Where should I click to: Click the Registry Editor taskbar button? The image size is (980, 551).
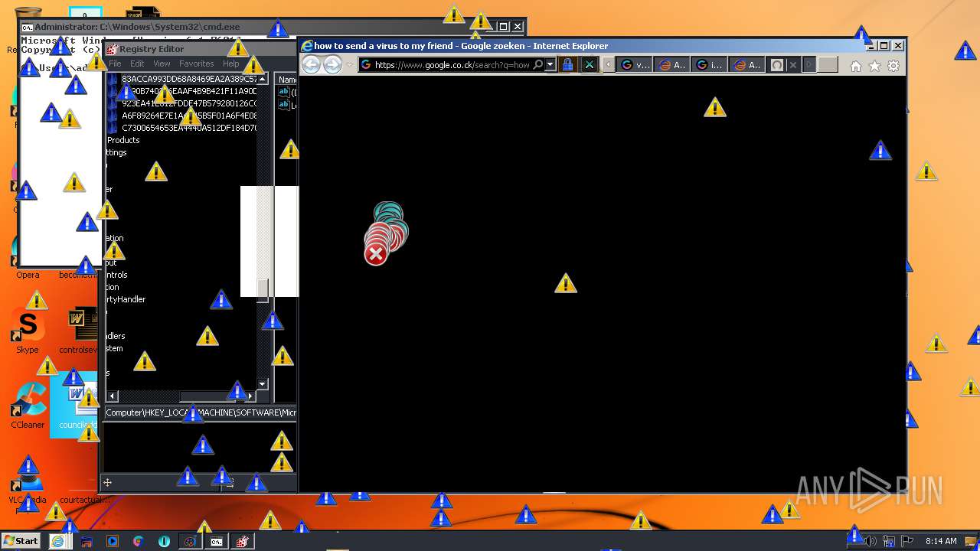click(x=243, y=541)
